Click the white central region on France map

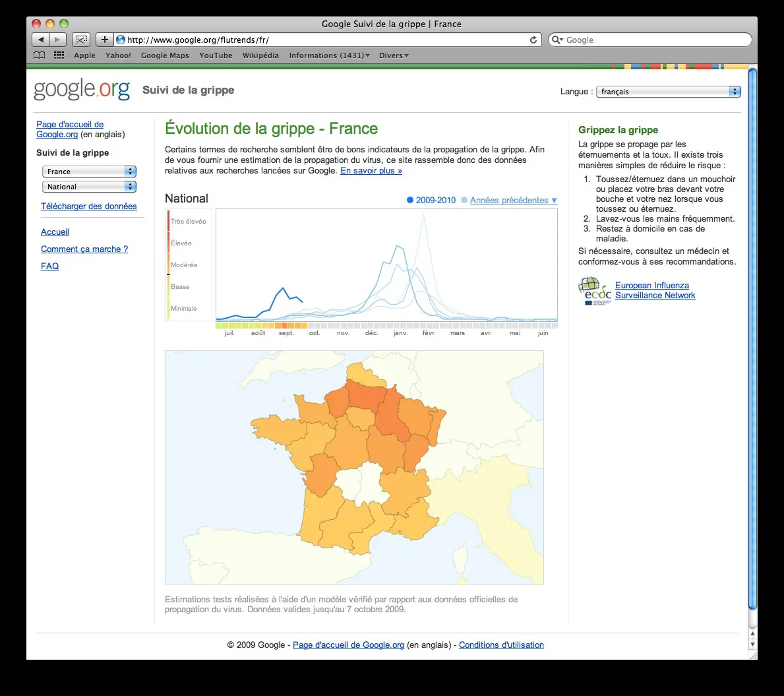point(363,483)
